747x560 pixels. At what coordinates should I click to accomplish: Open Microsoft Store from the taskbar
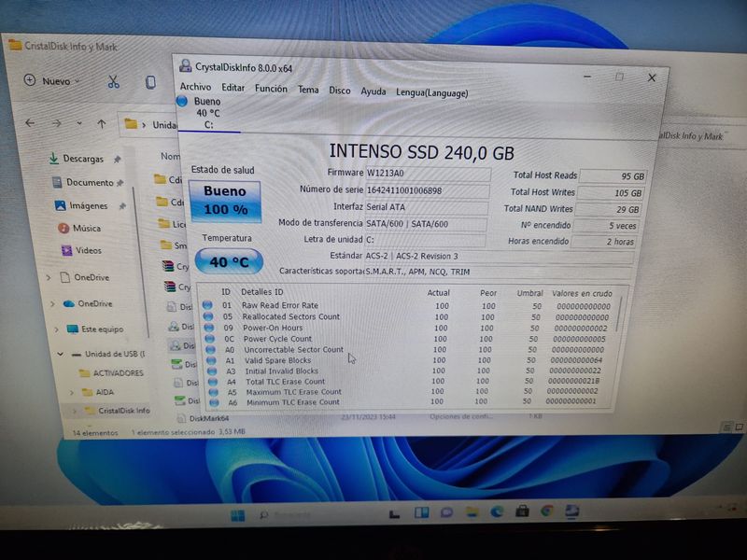tap(522, 511)
